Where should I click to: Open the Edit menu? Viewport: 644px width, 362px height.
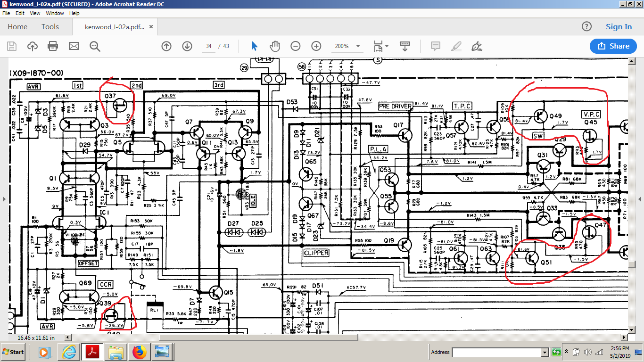point(20,13)
